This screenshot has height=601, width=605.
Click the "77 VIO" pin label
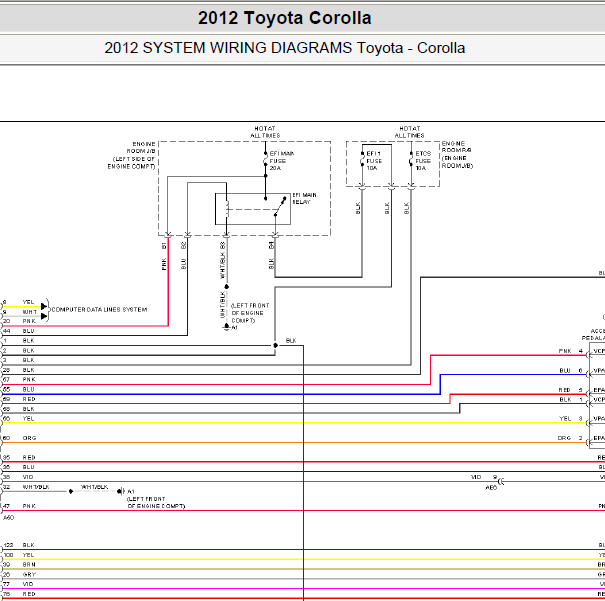click(19, 584)
